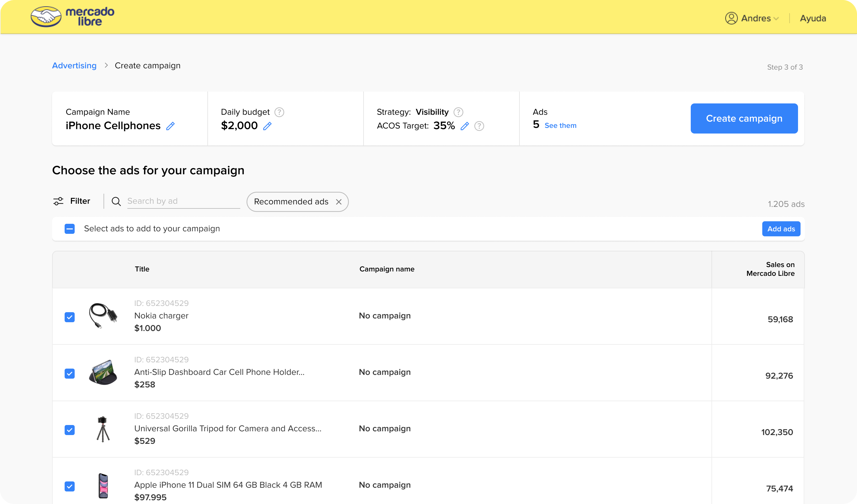Open the ACOS Target help icon

(x=479, y=126)
